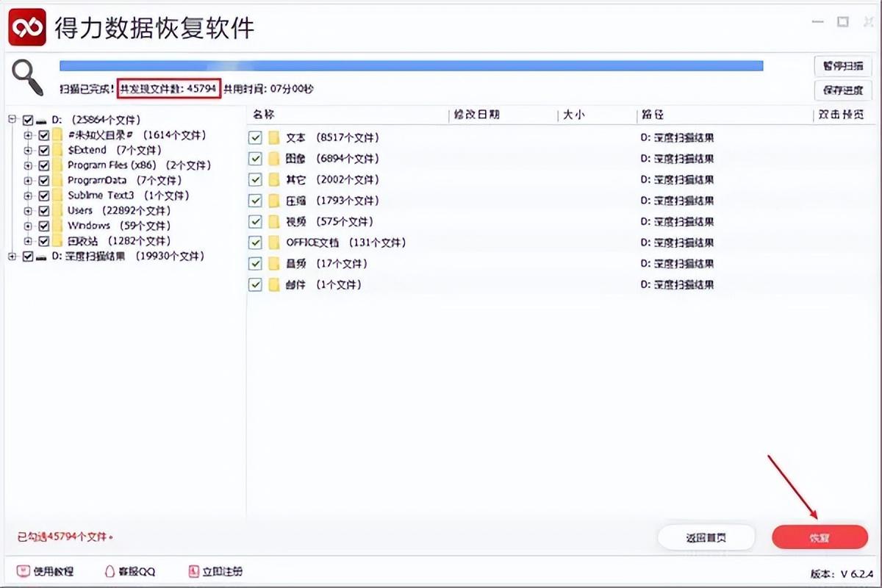
Task: Click the 返回首页 button
Action: [706, 537]
